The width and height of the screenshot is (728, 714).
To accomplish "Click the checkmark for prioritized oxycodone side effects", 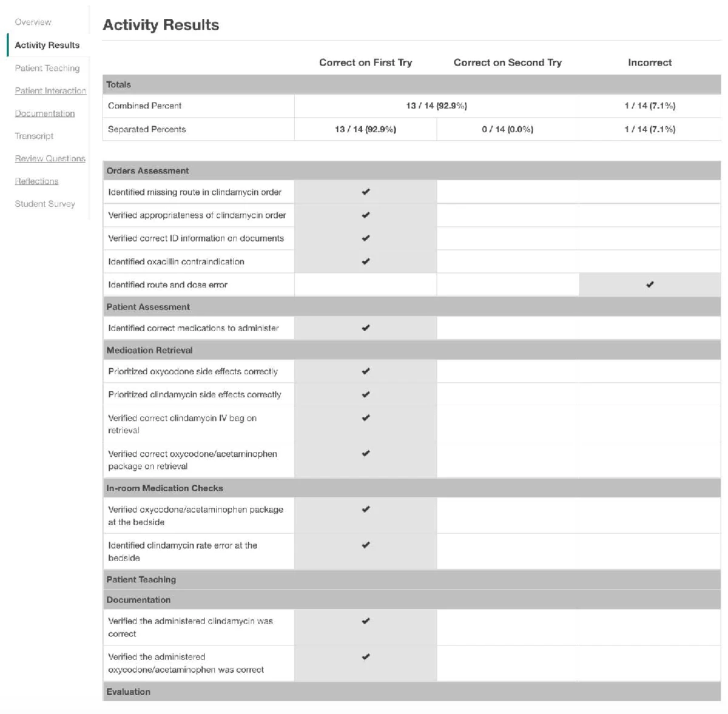I will (x=365, y=371).
